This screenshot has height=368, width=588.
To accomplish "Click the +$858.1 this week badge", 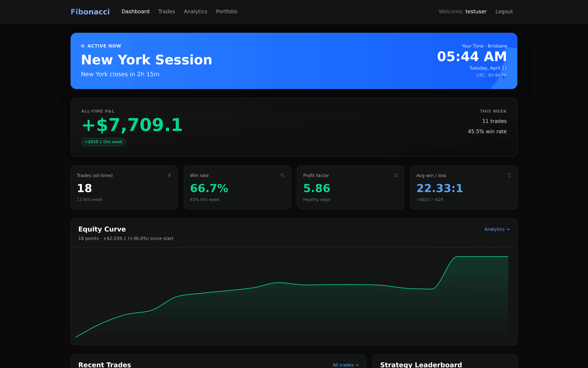I will point(103,142).
